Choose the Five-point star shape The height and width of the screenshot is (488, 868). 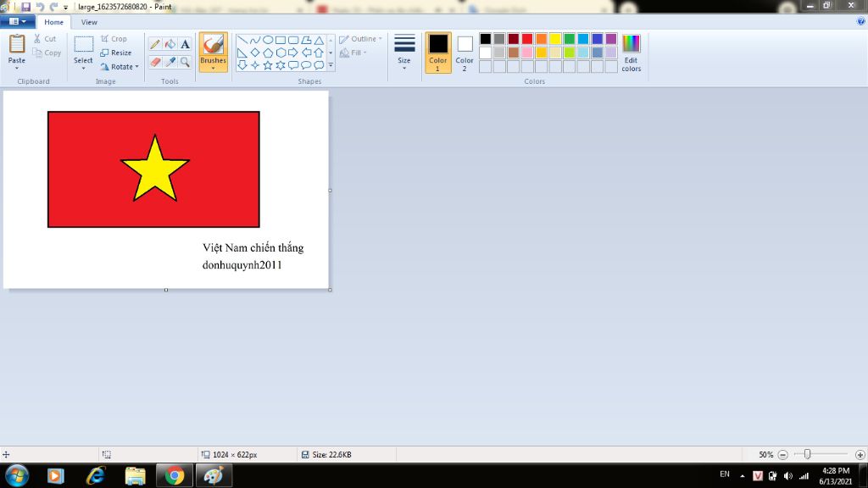pos(267,65)
